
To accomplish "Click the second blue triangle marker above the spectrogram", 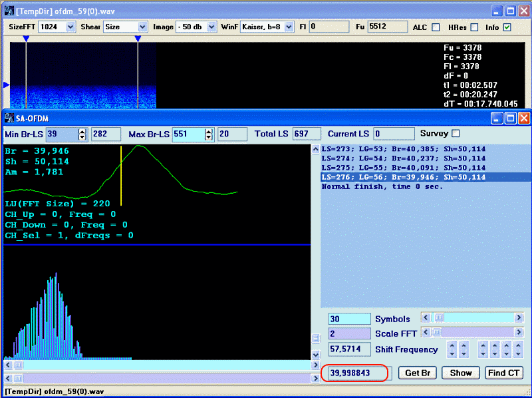I will (x=138, y=39).
